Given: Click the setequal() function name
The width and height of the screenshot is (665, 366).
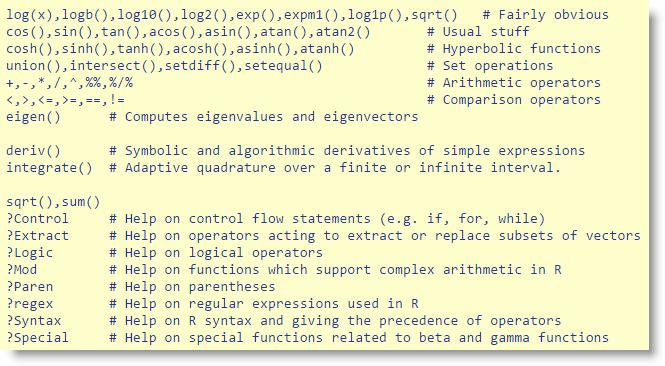Looking at the screenshot, I should pos(283,66).
